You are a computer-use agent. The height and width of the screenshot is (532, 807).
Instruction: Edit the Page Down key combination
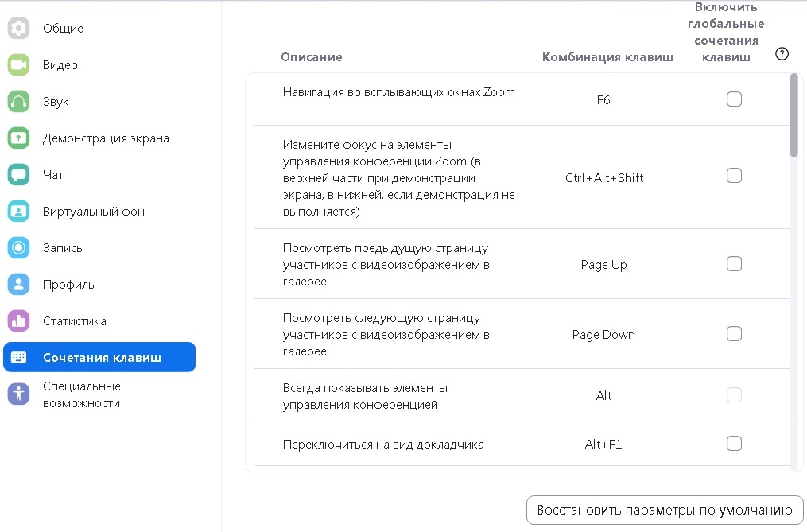coord(603,335)
